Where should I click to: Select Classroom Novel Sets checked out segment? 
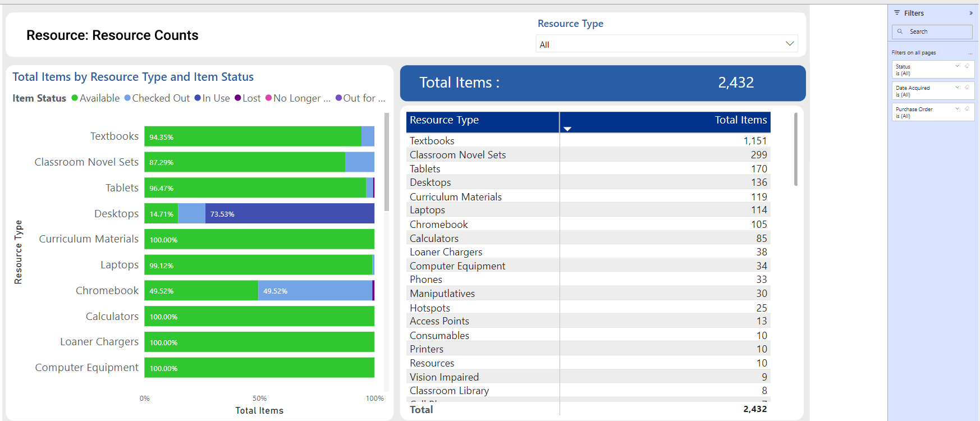(360, 162)
